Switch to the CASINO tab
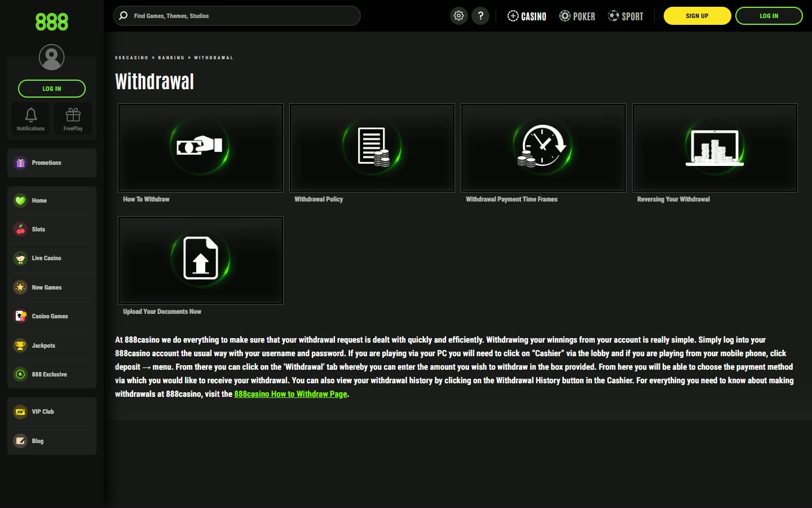The height and width of the screenshot is (508, 812). pos(527,16)
